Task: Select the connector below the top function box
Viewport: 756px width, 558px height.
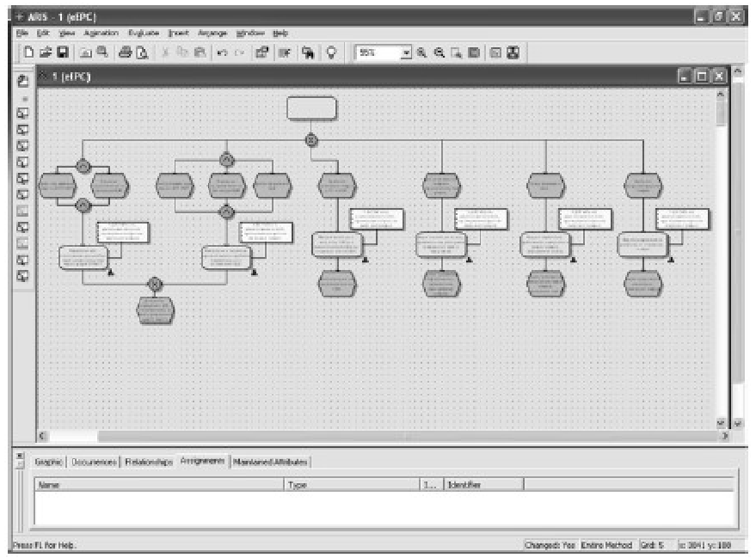Action: pyautogui.click(x=311, y=140)
